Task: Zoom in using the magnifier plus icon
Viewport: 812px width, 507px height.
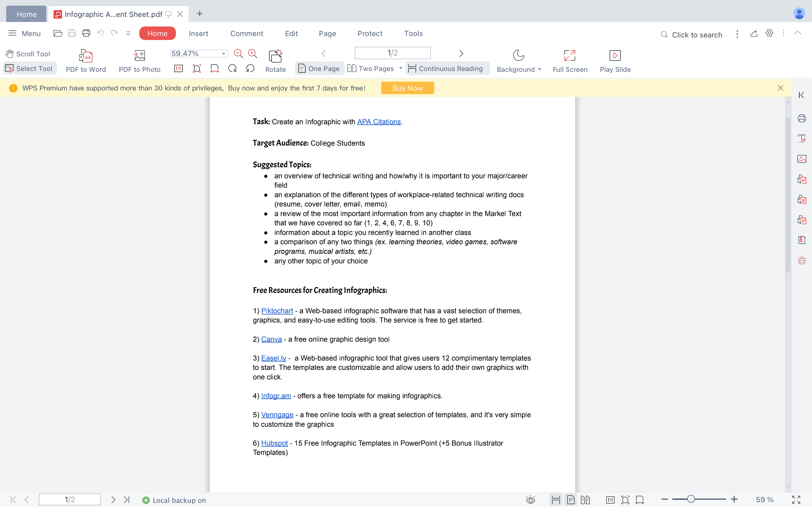Action: (252, 53)
